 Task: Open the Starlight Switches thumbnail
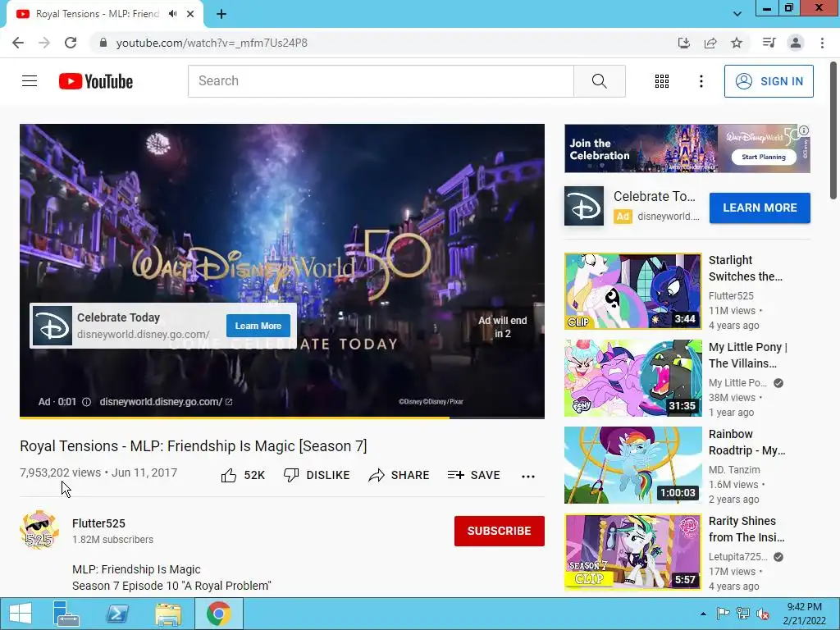632,291
